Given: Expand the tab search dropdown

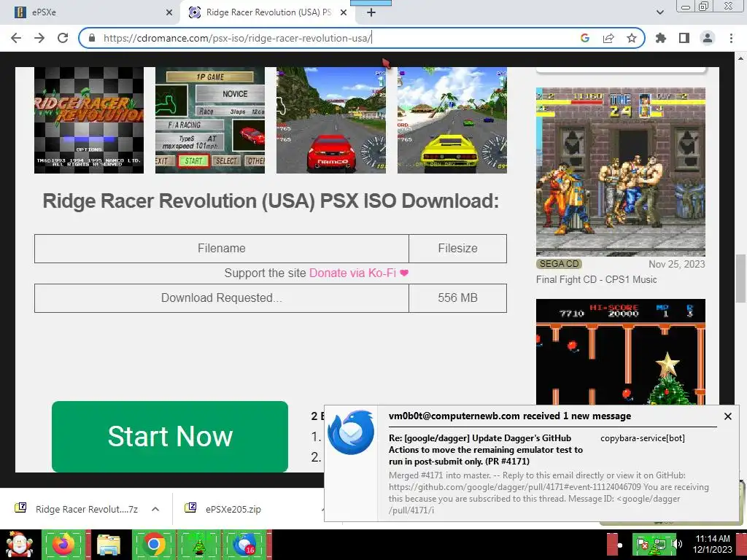Looking at the screenshot, I should click(x=659, y=12).
